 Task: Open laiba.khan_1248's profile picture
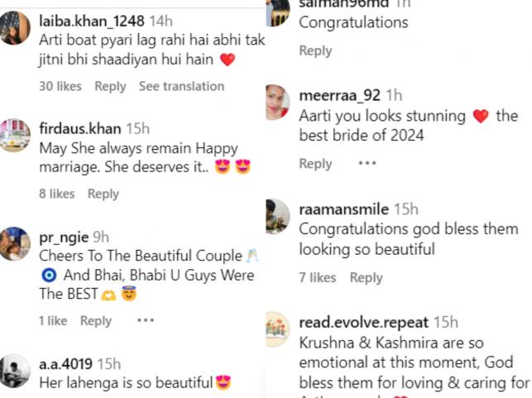15,27
